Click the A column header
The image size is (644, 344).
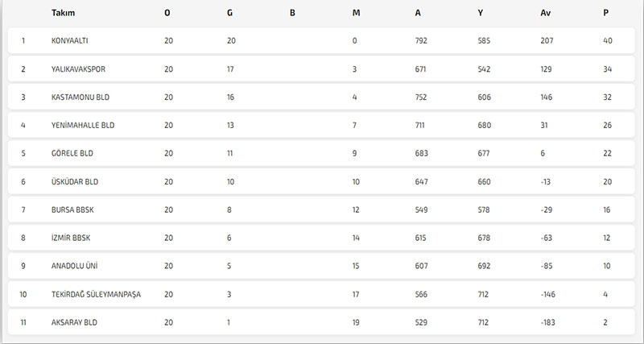418,13
